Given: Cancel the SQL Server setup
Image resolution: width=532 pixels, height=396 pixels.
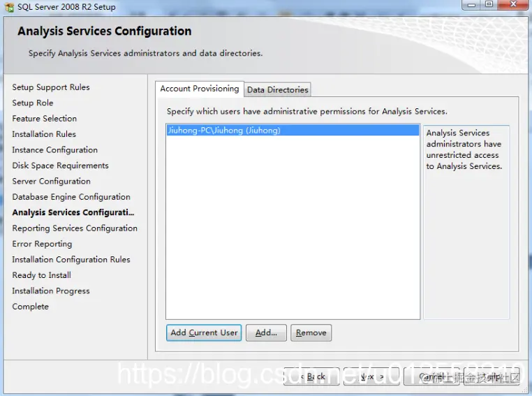Looking at the screenshot, I should (431, 376).
